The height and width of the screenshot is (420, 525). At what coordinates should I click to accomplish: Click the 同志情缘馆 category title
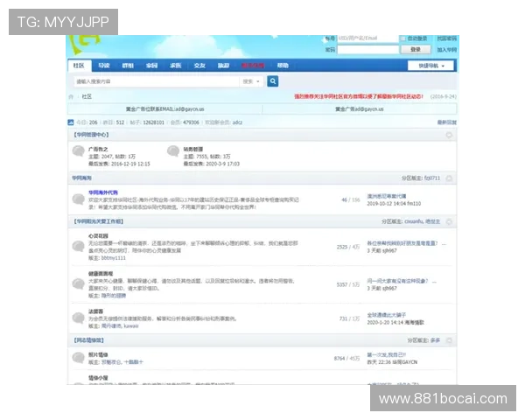pyautogui.click(x=88, y=340)
